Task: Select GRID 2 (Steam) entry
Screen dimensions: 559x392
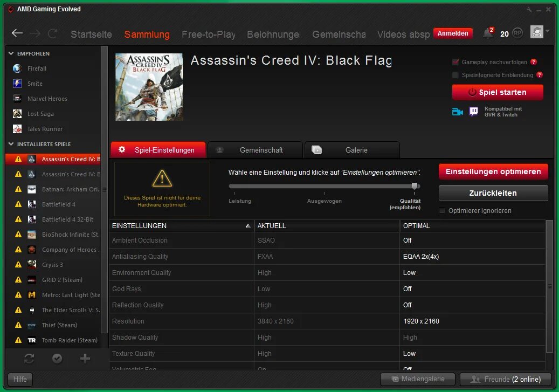Action: coord(53,280)
